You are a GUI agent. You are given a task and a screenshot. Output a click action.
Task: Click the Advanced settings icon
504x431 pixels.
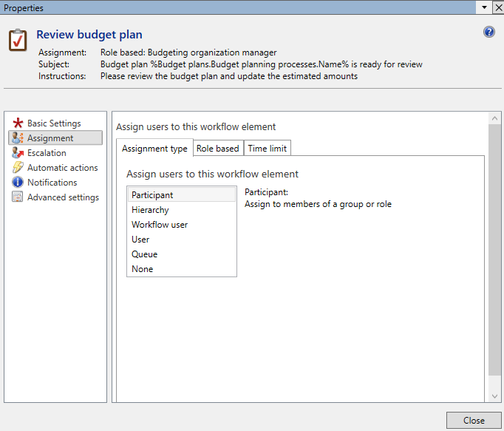tap(18, 197)
